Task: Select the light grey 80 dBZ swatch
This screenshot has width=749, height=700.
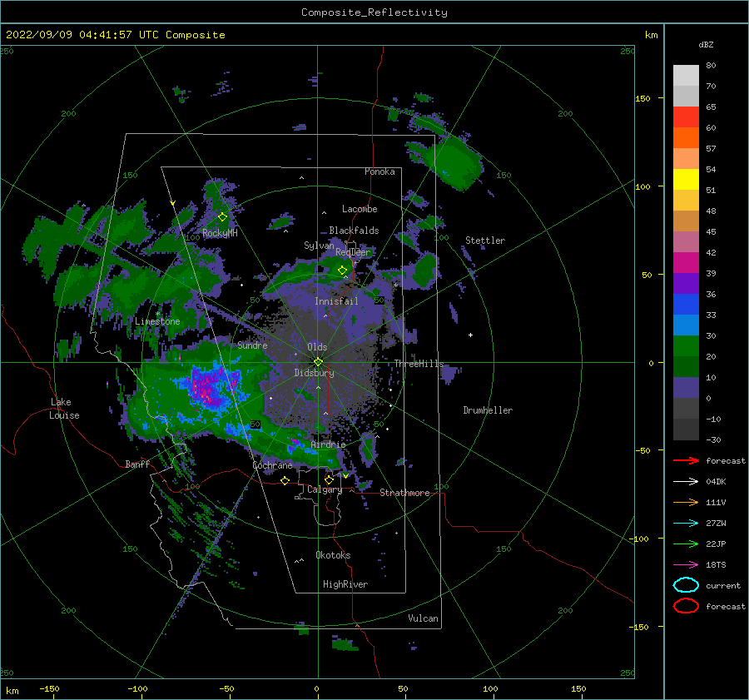Action: 686,75
